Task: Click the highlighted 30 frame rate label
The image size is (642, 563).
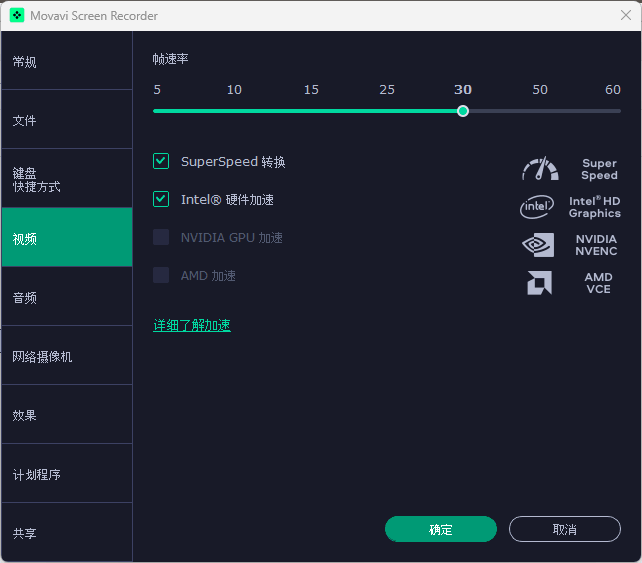Action: tap(463, 90)
